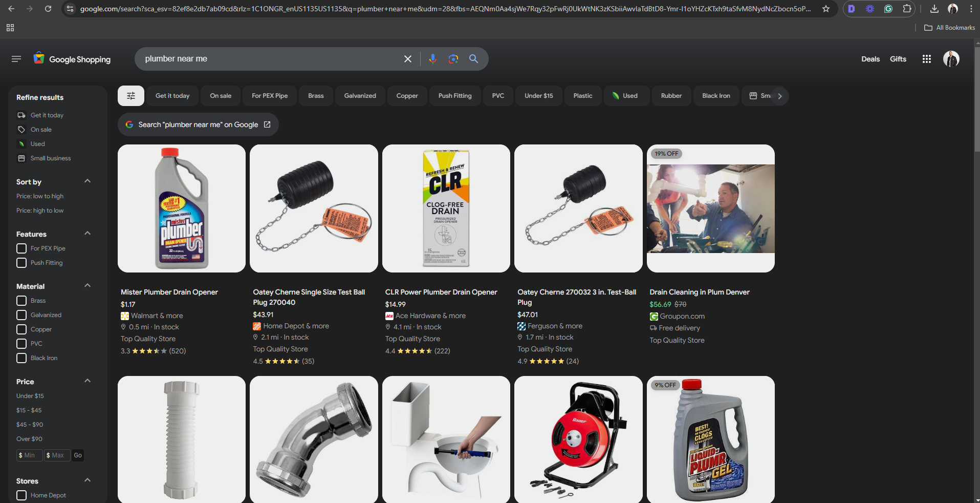Filter price $15 - $45
Screen dimensions: 980x503
click(29, 410)
